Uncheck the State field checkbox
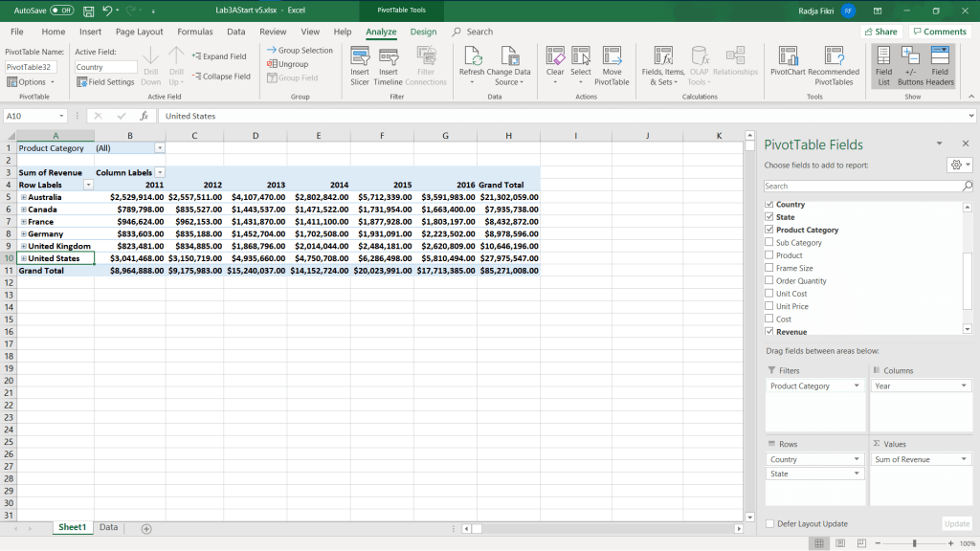The width and height of the screenshot is (980, 551). click(x=769, y=217)
